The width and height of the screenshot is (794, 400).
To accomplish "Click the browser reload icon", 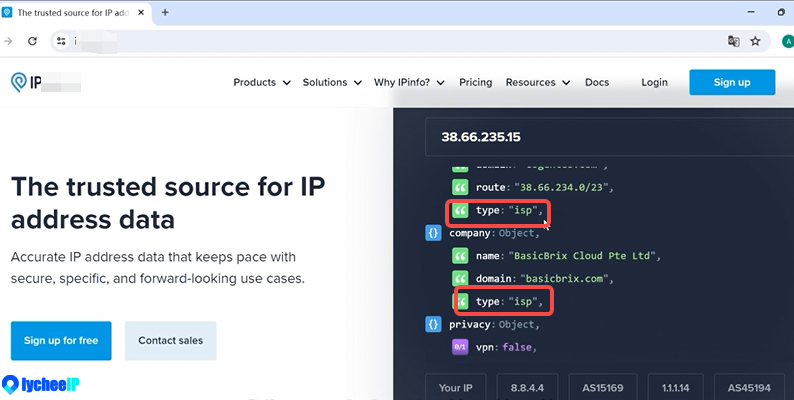I will tap(32, 41).
